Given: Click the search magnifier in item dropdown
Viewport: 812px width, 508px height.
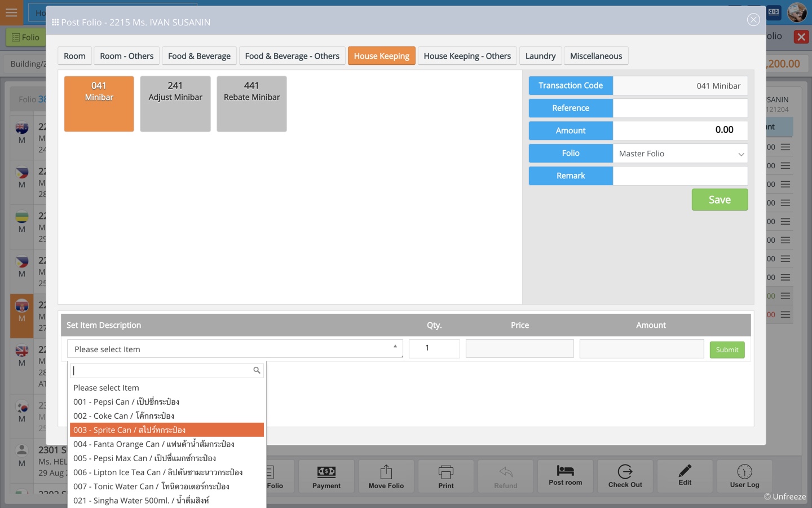Looking at the screenshot, I should (x=257, y=370).
